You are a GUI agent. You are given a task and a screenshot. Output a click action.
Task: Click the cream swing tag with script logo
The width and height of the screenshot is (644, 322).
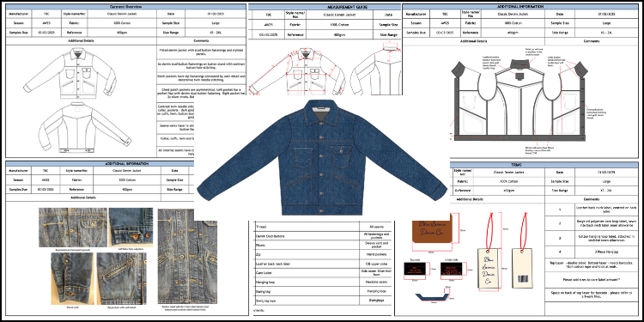(488, 269)
